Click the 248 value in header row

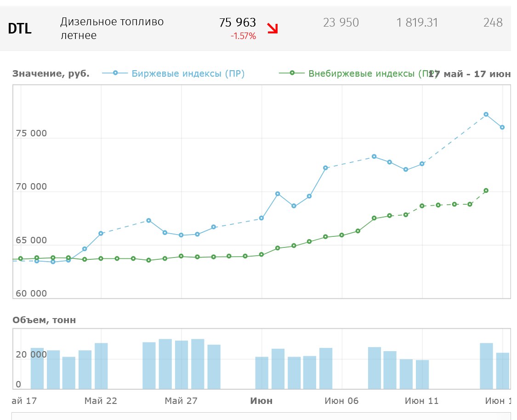[493, 22]
